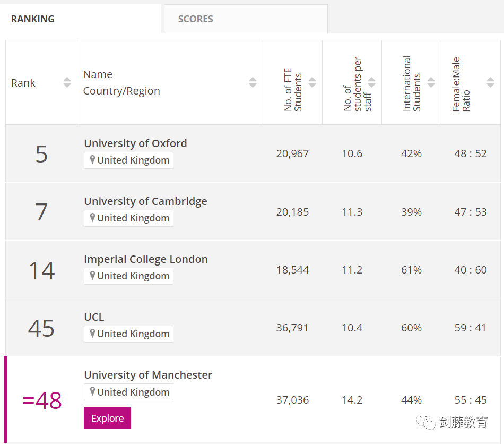Sort by International Students arrows
The image size is (504, 444).
pyautogui.click(x=431, y=82)
